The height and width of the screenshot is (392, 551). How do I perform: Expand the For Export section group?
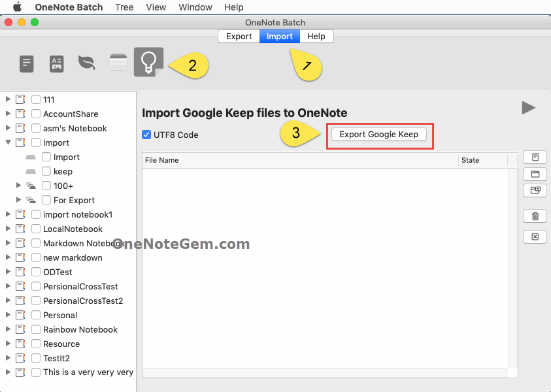[18, 200]
